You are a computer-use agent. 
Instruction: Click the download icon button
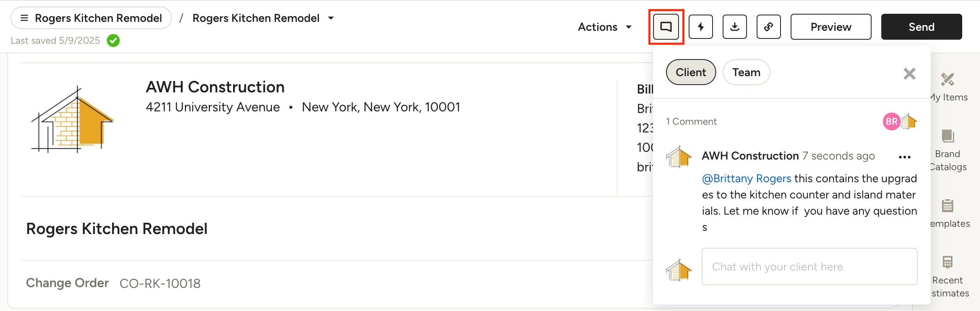click(734, 27)
